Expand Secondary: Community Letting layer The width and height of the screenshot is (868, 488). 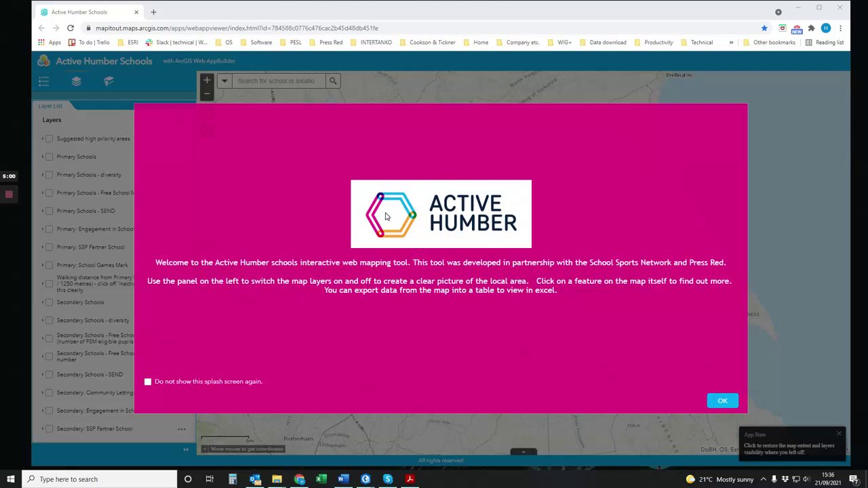coord(42,392)
